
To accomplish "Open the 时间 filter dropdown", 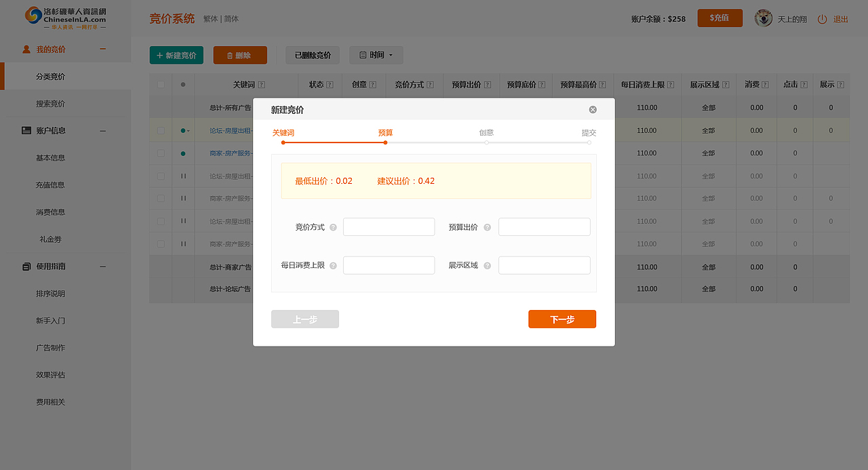I will 376,55.
